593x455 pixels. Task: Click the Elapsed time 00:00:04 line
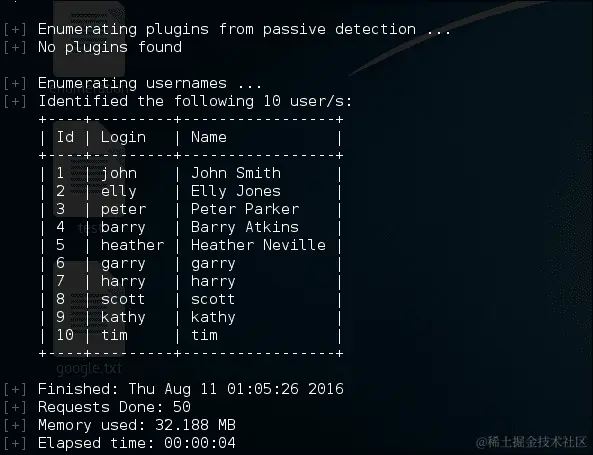point(137,443)
